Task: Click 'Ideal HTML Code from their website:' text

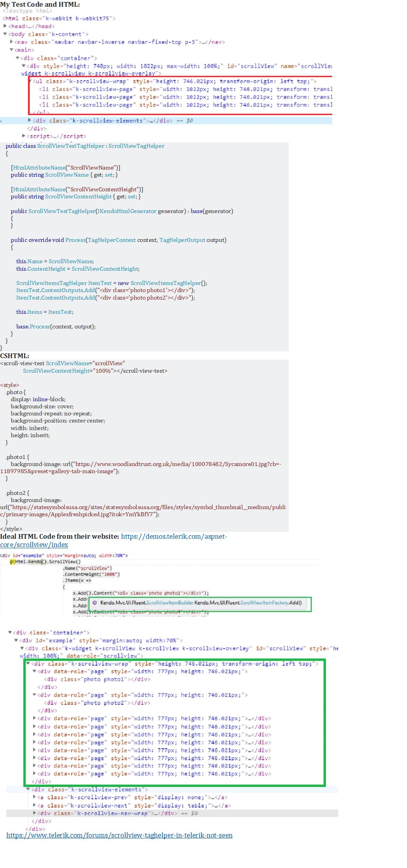Action: point(59,536)
